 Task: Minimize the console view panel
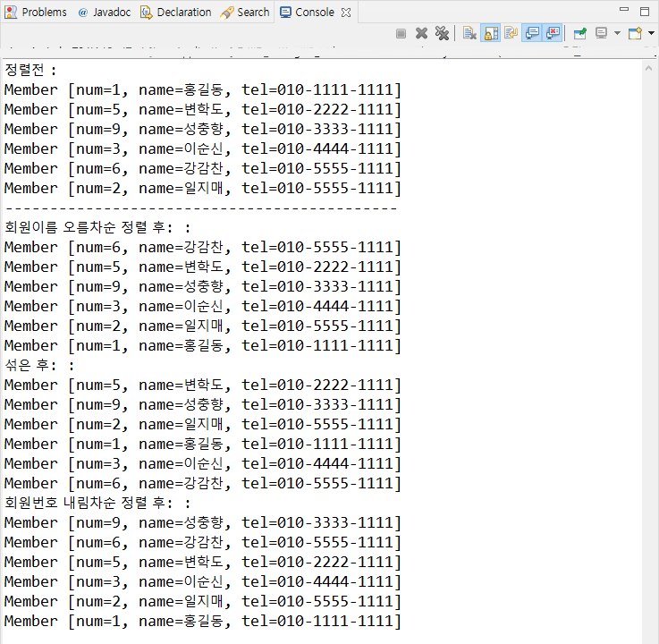point(624,10)
